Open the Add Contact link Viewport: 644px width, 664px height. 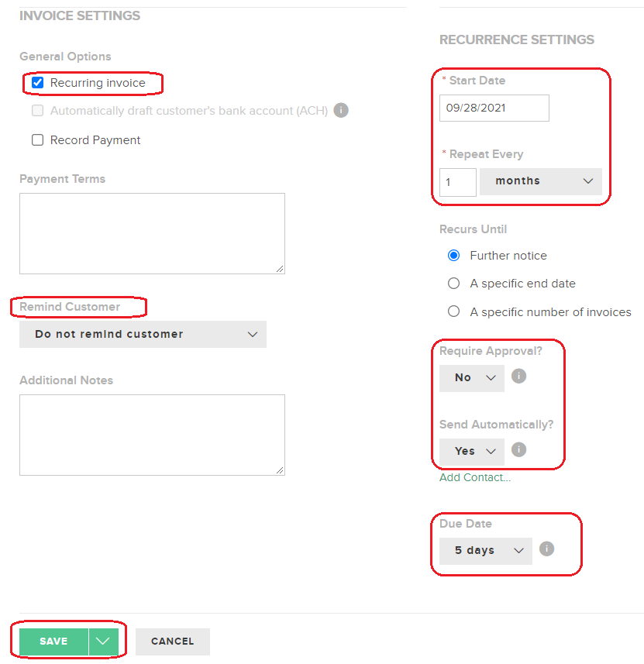[x=475, y=478]
